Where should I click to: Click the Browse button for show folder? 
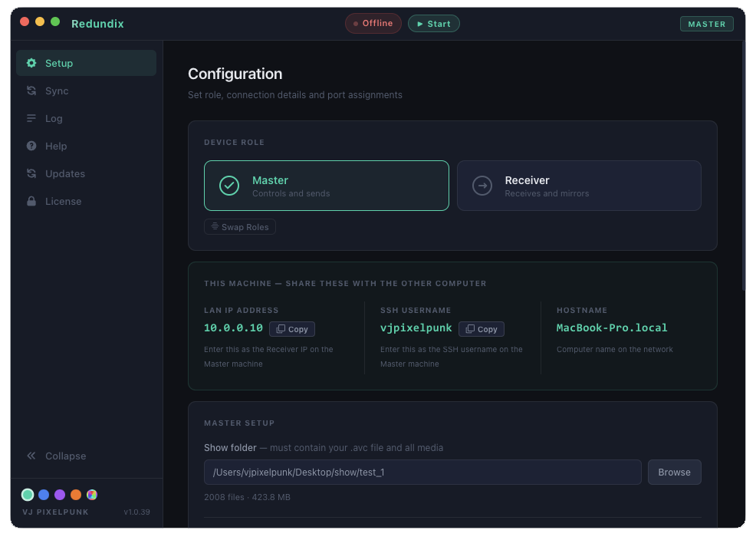675,472
